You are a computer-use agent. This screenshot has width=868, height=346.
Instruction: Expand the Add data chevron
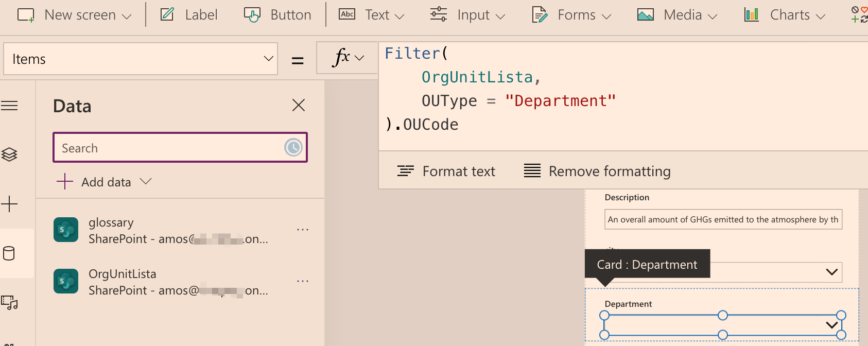146,181
